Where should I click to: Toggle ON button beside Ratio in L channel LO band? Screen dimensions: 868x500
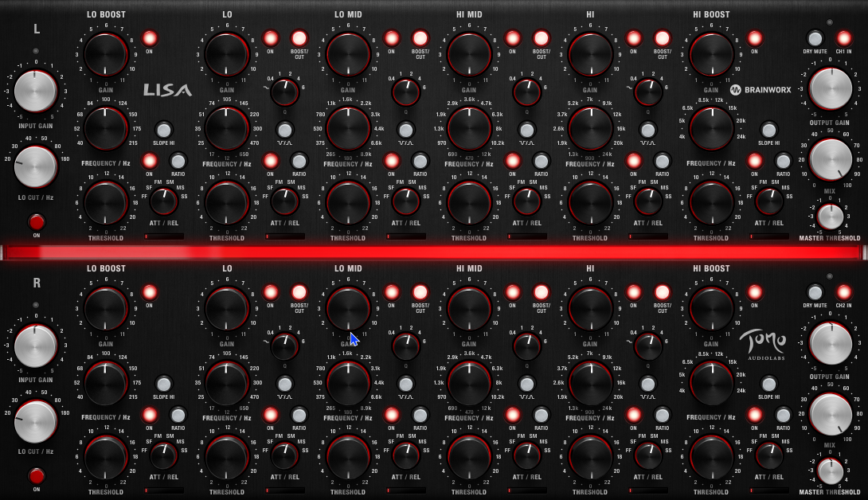[270, 161]
